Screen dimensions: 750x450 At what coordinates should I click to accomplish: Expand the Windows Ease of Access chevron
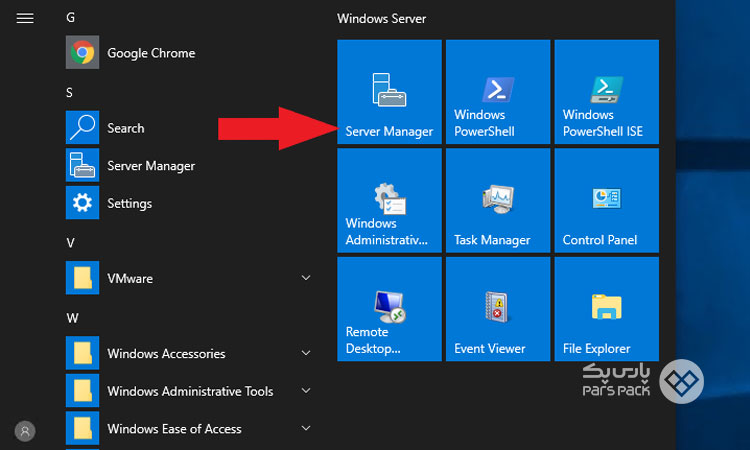306,429
